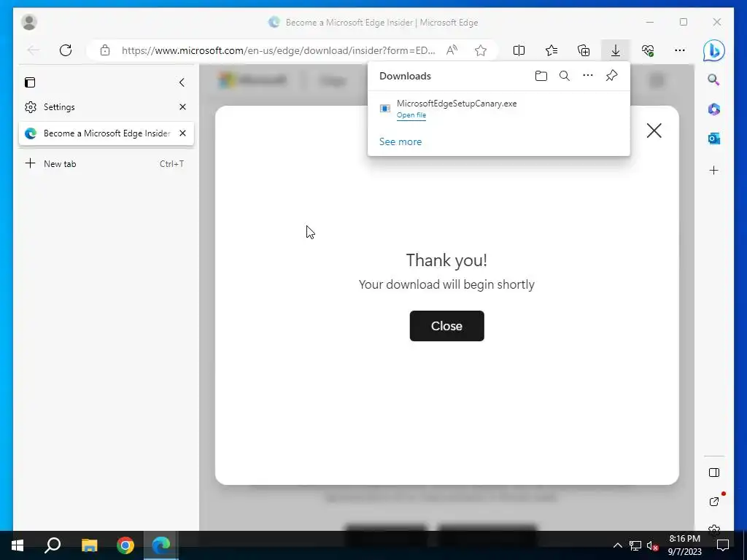Add a sidebar app with plus icon
The width and height of the screenshot is (747, 560).
click(x=713, y=171)
